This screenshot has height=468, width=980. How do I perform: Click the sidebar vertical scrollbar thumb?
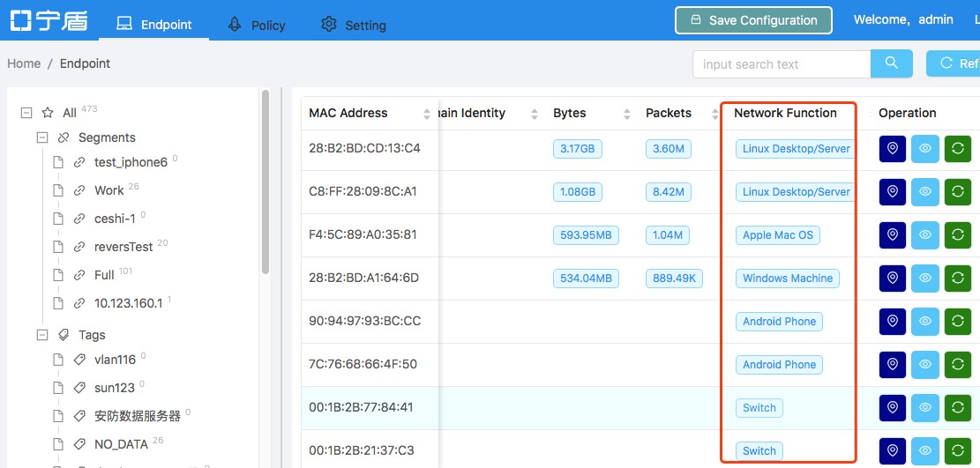pyautogui.click(x=266, y=182)
